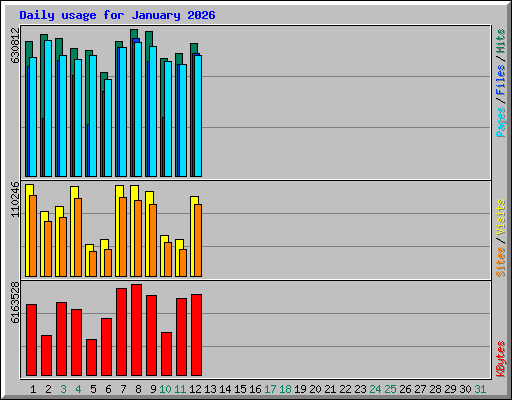Click the 110246 axis value

15,199
